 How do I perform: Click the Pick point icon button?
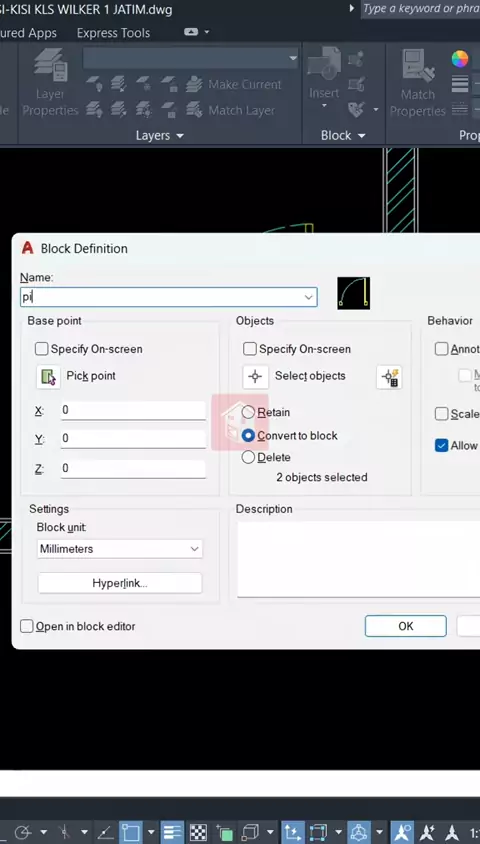tap(48, 376)
